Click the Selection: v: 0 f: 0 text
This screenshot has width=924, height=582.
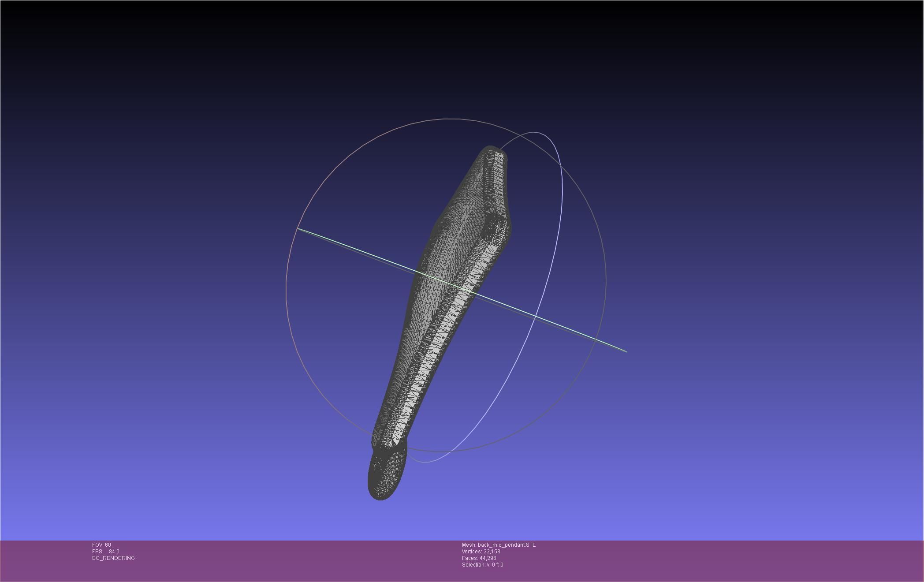(482, 565)
